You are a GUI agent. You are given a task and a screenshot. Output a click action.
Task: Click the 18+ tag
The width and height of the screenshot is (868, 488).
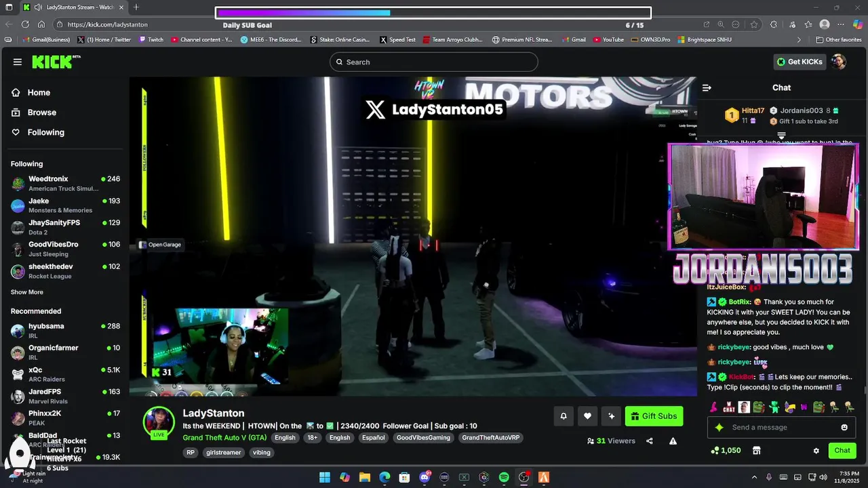pyautogui.click(x=312, y=438)
